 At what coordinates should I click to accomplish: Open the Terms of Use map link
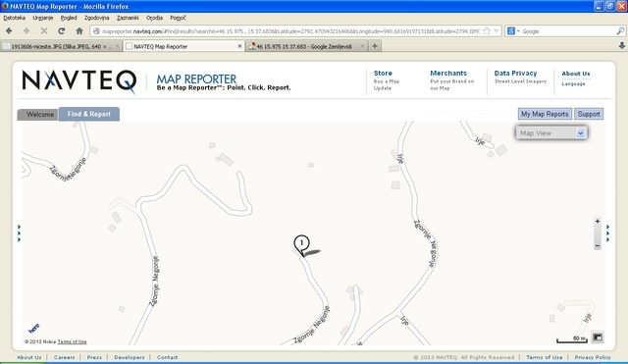72,341
